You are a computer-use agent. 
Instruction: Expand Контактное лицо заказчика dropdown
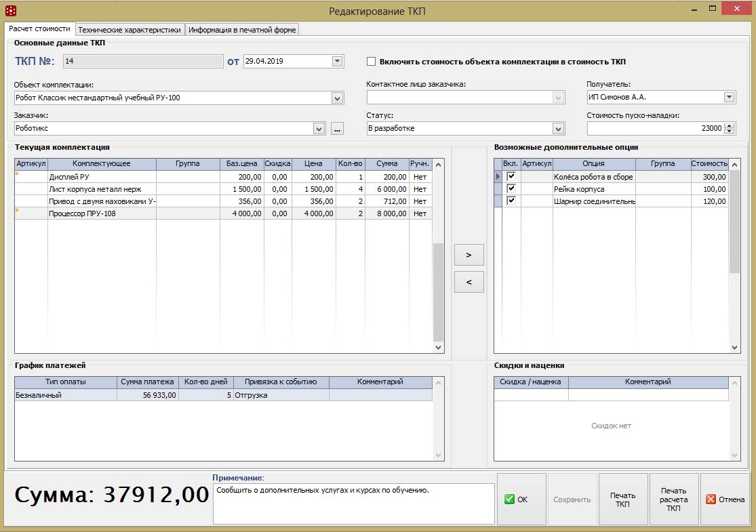click(558, 98)
